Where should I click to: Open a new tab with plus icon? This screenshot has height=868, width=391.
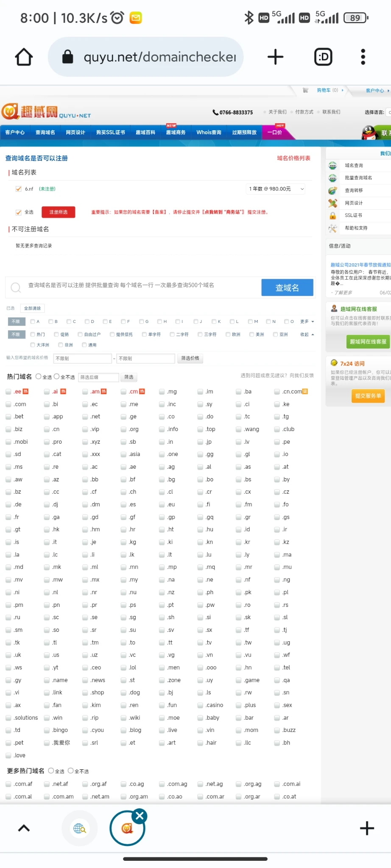point(275,57)
